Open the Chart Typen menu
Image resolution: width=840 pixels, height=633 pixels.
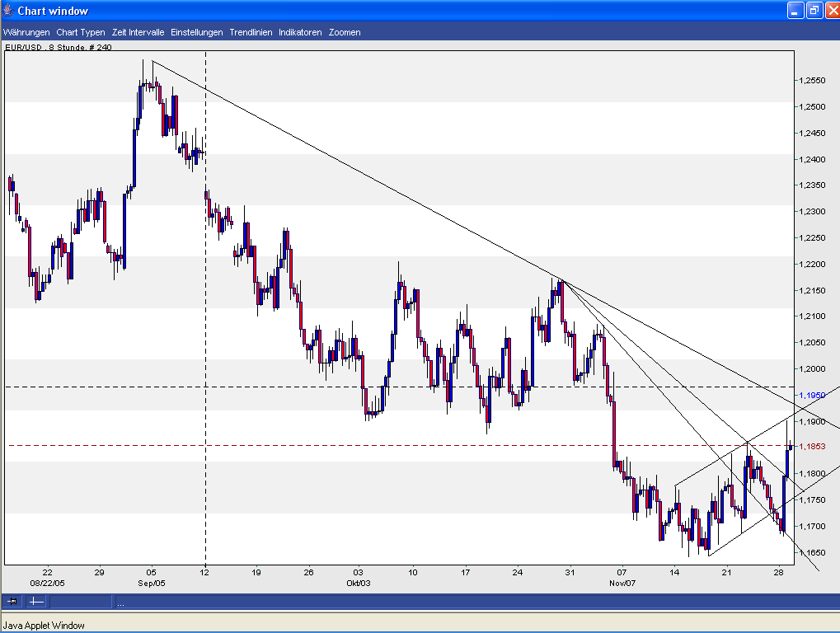pyautogui.click(x=79, y=32)
